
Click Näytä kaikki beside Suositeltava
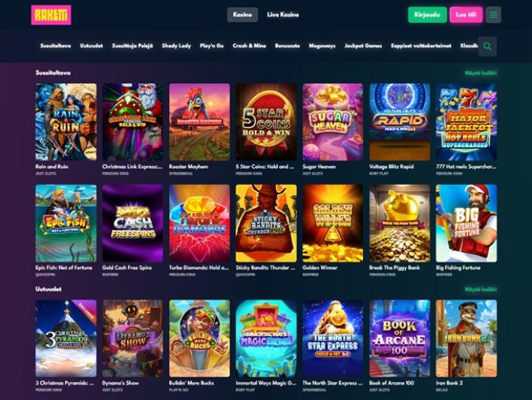click(x=481, y=73)
